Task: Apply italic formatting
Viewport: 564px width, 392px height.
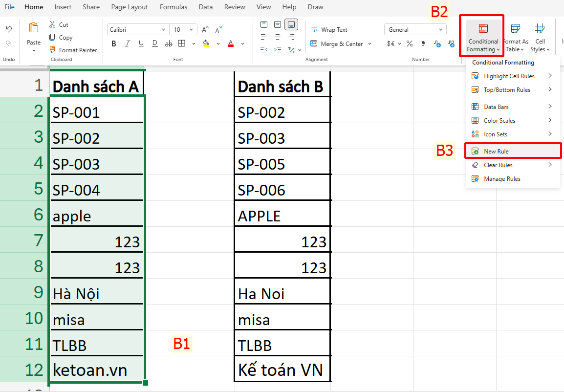Action: (128, 43)
